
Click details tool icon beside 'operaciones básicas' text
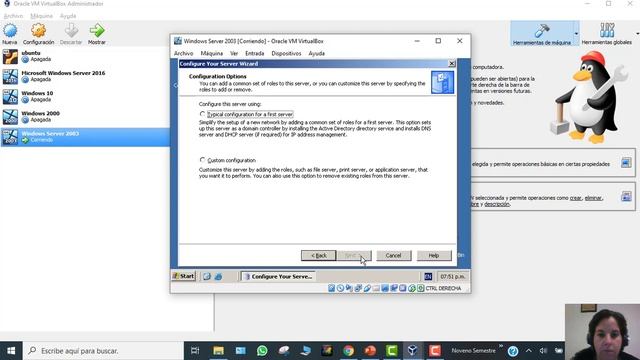(x=626, y=163)
